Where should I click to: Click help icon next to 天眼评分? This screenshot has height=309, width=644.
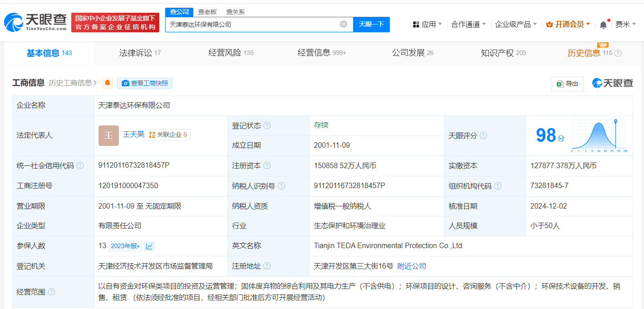(x=483, y=135)
